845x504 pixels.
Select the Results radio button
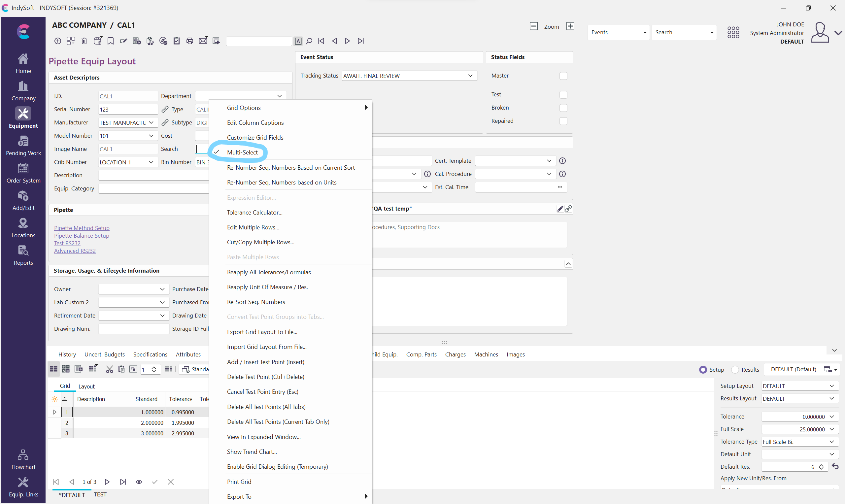[x=735, y=370]
